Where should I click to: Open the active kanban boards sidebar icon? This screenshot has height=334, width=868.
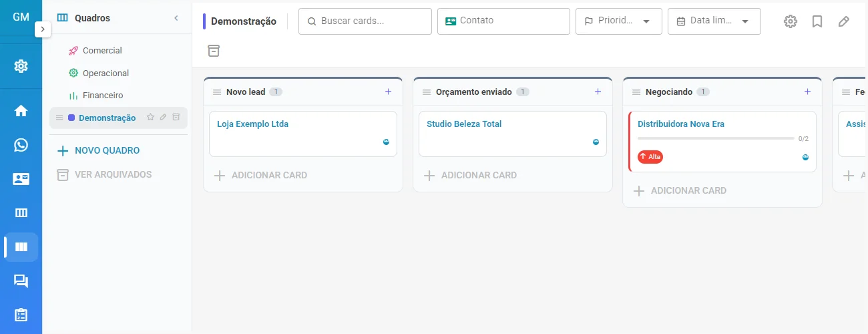pos(21,247)
